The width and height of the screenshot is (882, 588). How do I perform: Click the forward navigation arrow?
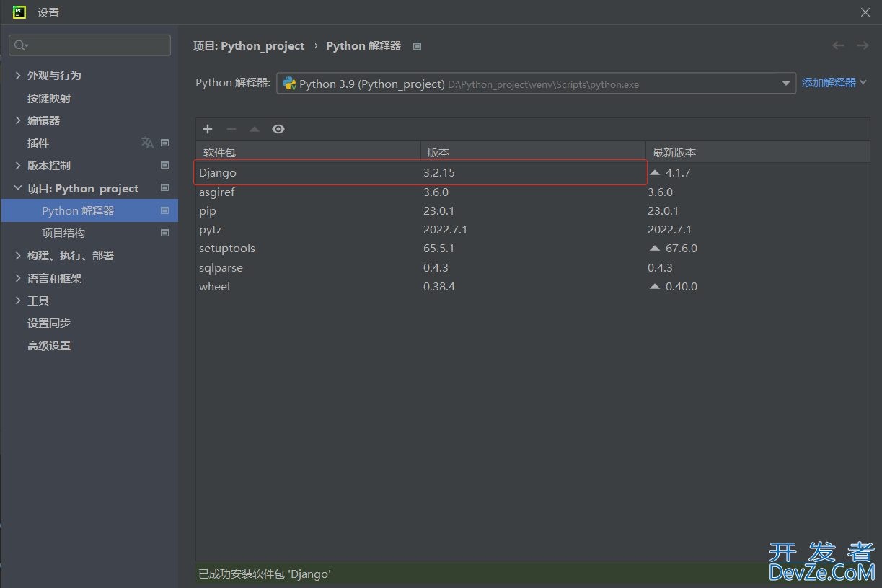pos(863,45)
